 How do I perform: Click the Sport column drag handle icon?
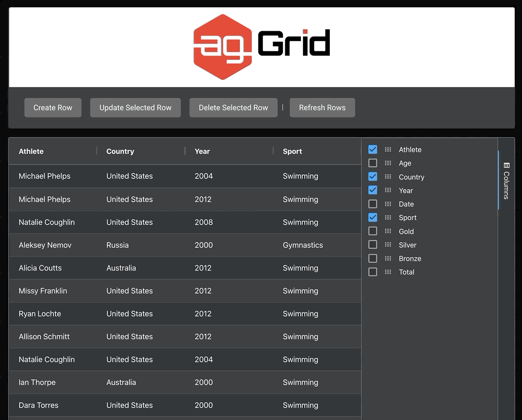tap(388, 218)
